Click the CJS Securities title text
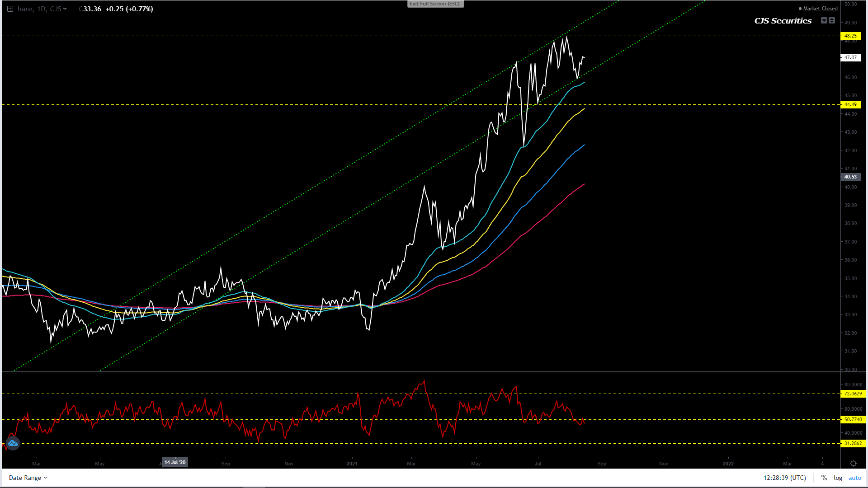The image size is (868, 488). tap(783, 21)
